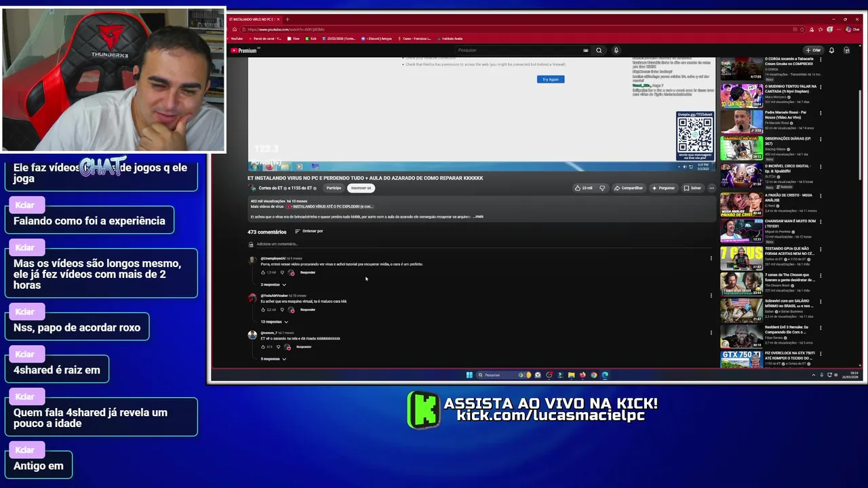
Task: Open O MUDINHO TENTOU FALAR NA CANTADA thumbnail
Action: click(x=741, y=96)
